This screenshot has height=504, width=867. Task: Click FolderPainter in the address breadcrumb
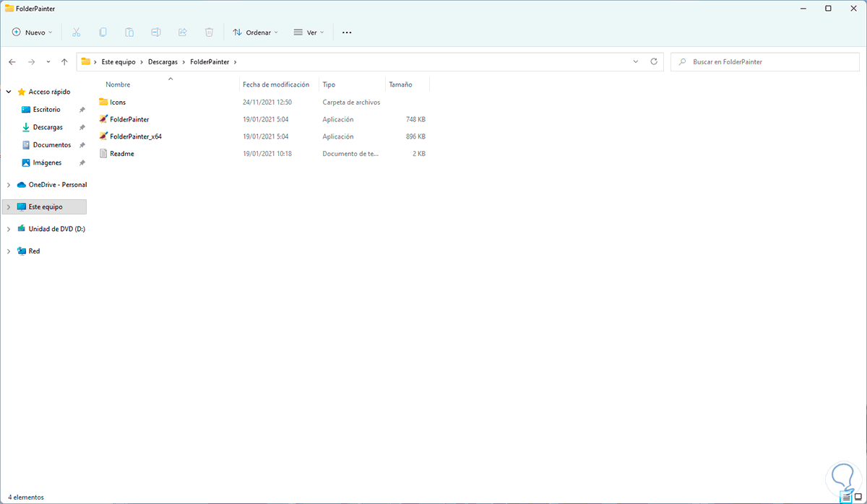click(x=210, y=62)
